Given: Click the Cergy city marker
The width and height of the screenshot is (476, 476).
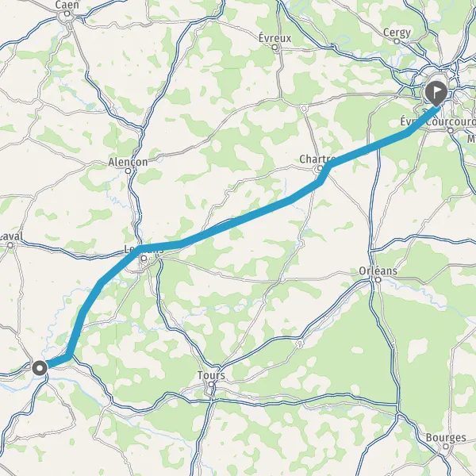Looking at the screenshot, I should (x=397, y=41).
